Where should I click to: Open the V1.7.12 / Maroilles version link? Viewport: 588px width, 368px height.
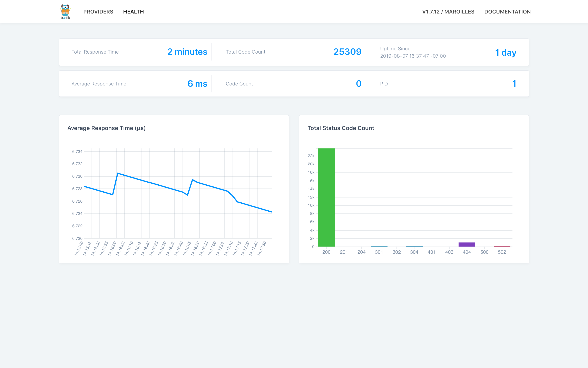pyautogui.click(x=448, y=12)
